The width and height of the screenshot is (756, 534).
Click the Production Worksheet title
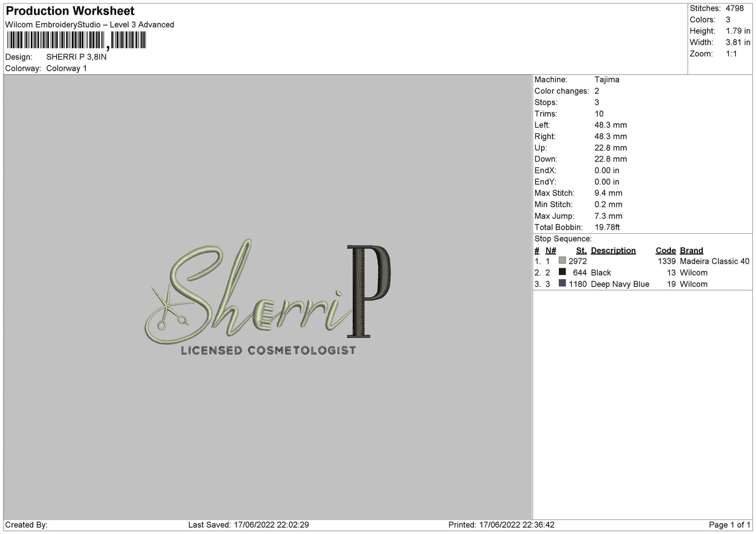point(70,11)
